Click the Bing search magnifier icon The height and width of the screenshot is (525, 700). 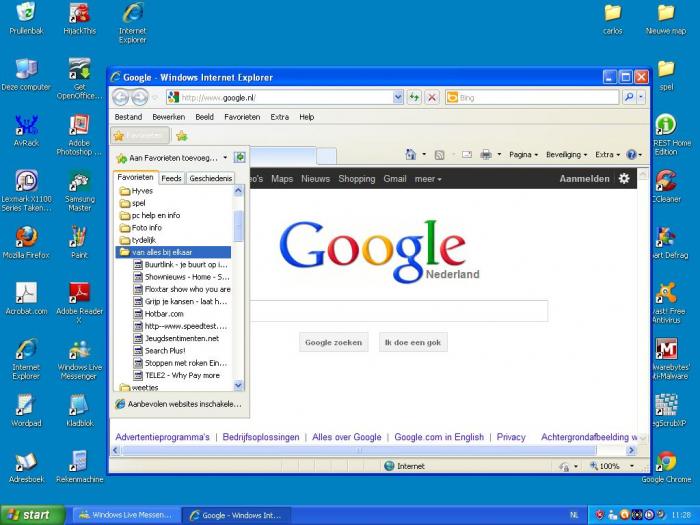pyautogui.click(x=629, y=97)
